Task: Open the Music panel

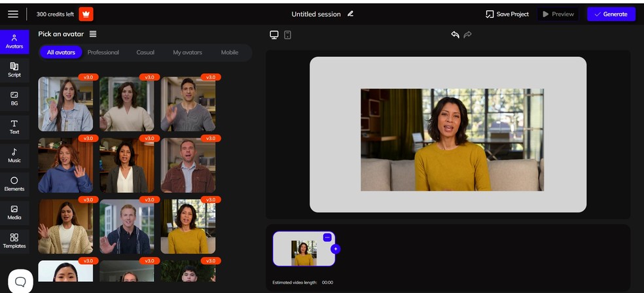Action: pyautogui.click(x=14, y=155)
